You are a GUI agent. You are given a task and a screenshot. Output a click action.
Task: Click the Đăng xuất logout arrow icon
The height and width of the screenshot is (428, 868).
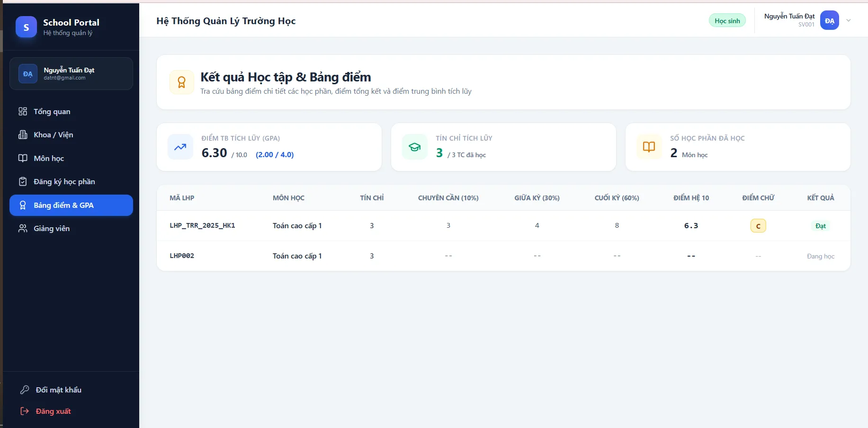point(25,411)
